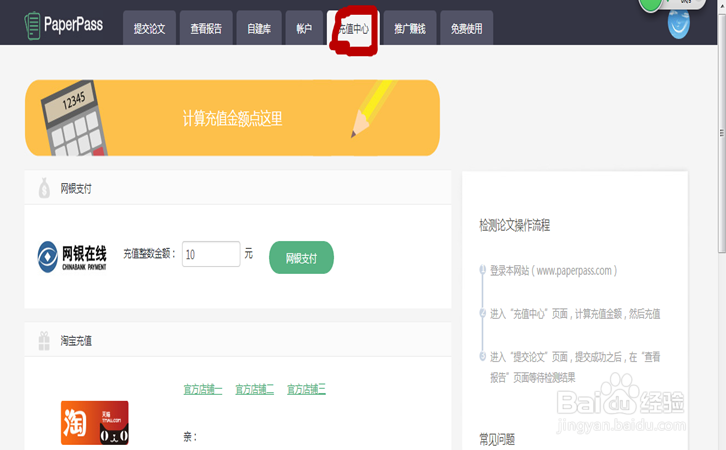
Task: Click the money bag icon beside 网银支付
Action: (44, 188)
